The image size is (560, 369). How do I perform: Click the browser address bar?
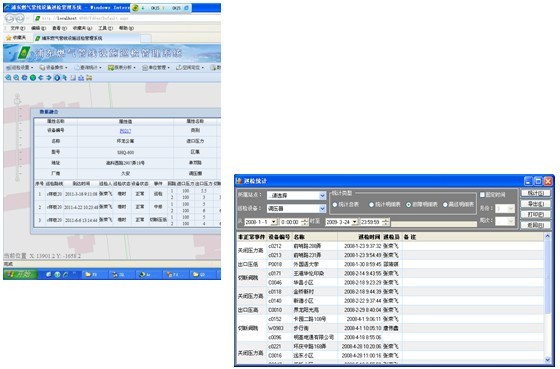(x=127, y=18)
